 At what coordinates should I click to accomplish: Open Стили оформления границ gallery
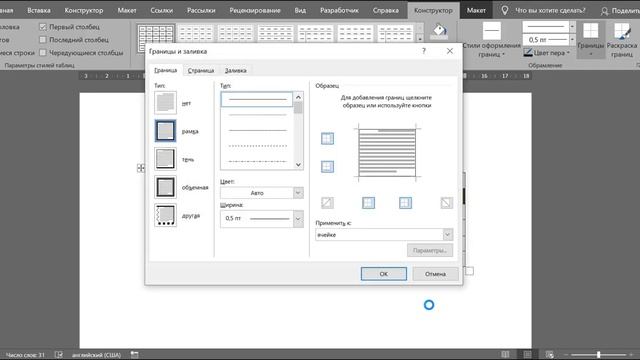491,40
